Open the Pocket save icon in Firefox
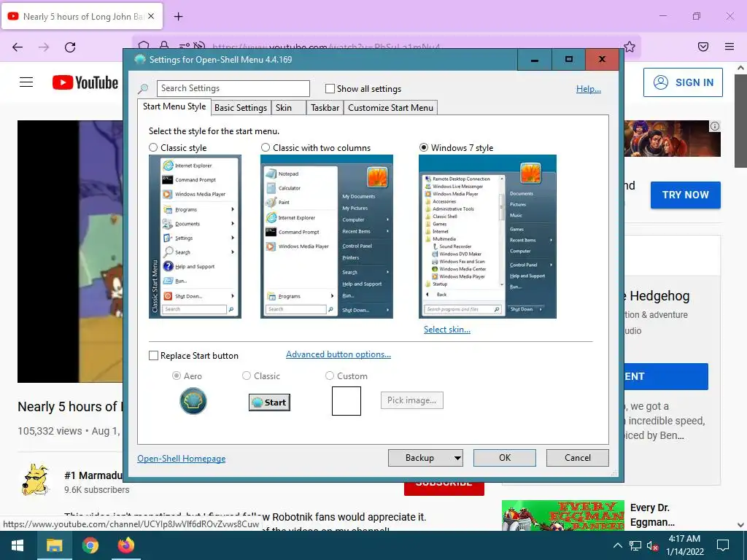Viewport: 747px width, 560px height. point(703,47)
